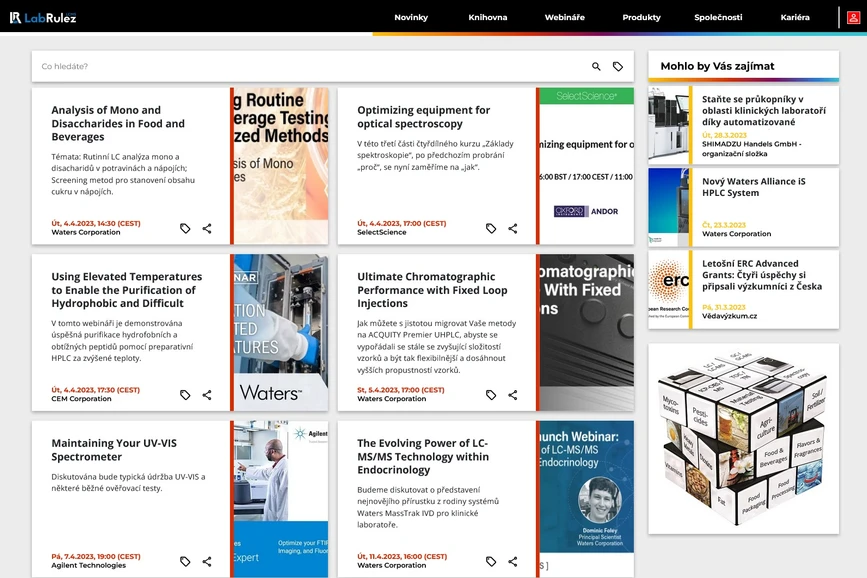The width and height of the screenshot is (867, 578).
Task: Open tag filter icon in search bar
Action: [x=618, y=66]
